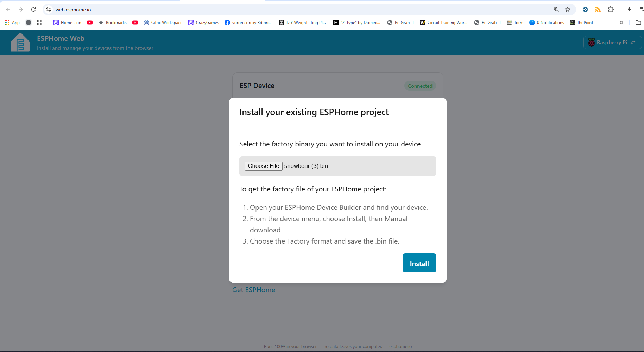Open the Bookmarks star bookmark
The width and height of the screenshot is (644, 352).
112,23
